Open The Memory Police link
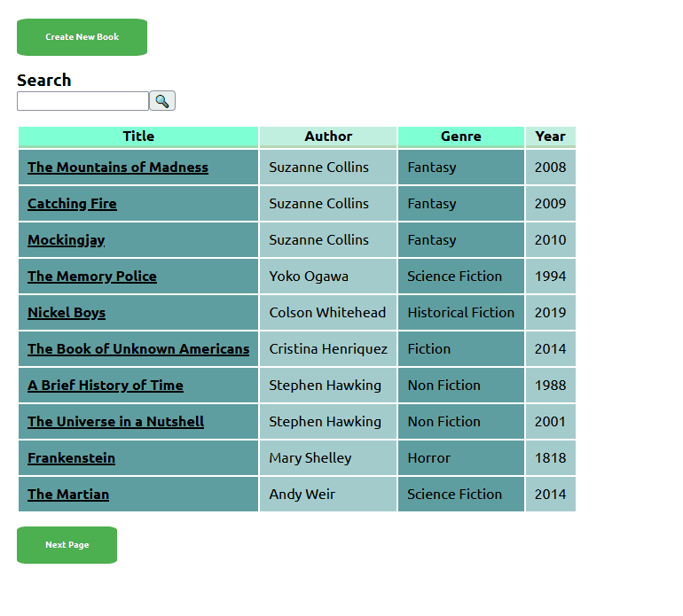 coord(92,277)
